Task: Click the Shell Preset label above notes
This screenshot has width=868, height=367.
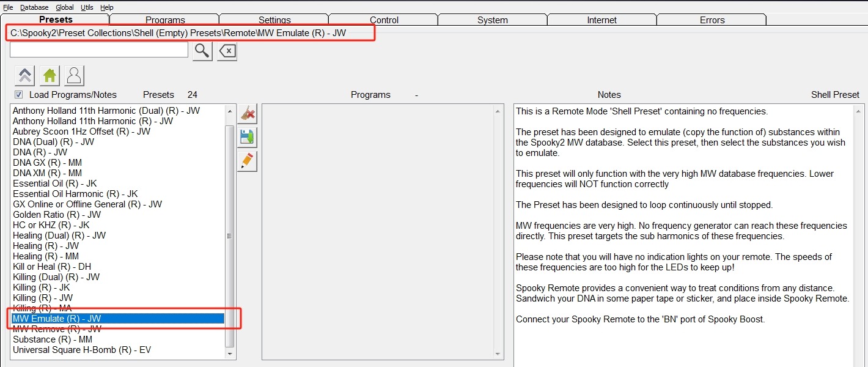Action: coord(835,95)
